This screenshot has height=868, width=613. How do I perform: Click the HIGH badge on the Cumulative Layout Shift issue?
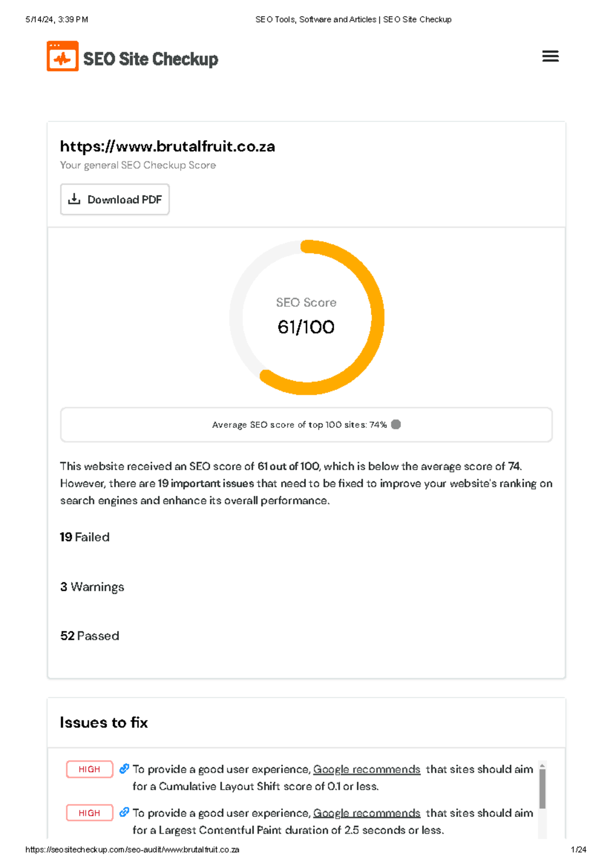click(x=89, y=769)
